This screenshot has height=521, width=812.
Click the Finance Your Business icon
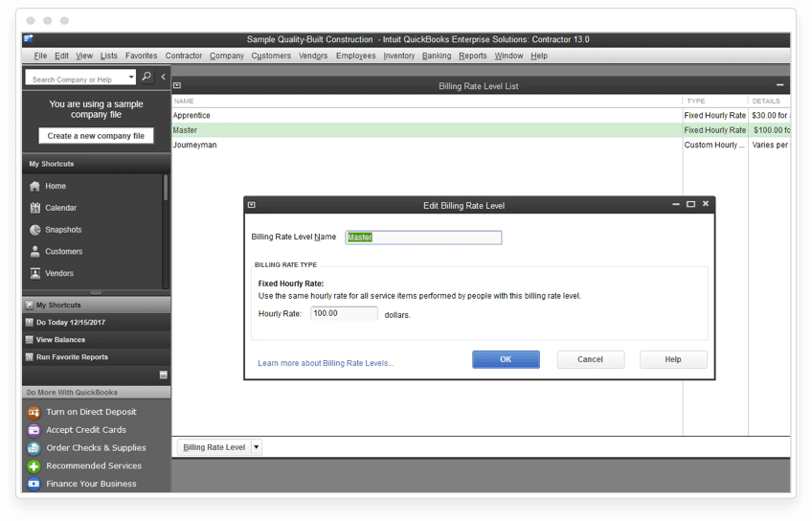point(34,484)
